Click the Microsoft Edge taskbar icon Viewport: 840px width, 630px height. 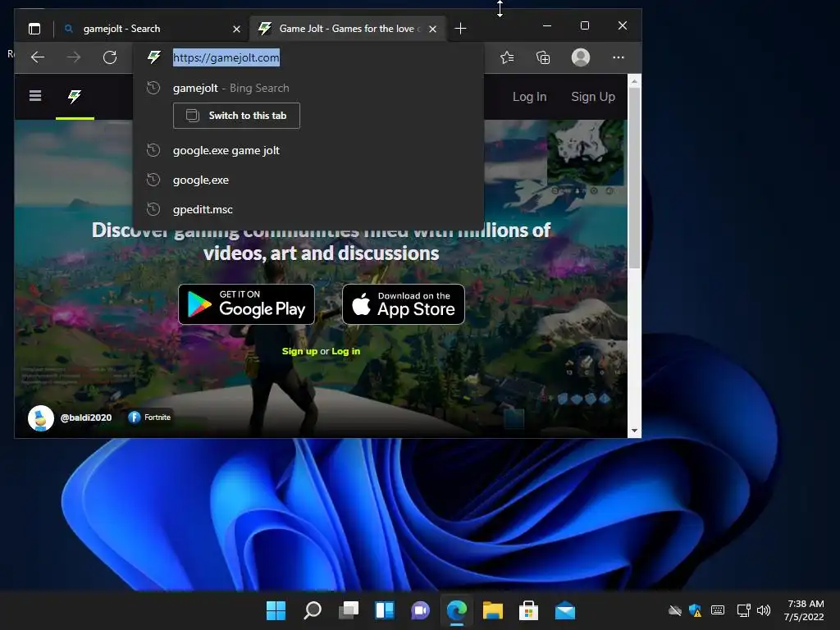click(457, 610)
